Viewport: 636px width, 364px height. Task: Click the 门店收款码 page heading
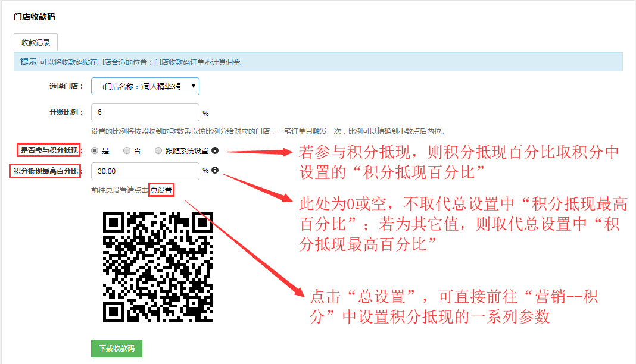click(x=34, y=16)
